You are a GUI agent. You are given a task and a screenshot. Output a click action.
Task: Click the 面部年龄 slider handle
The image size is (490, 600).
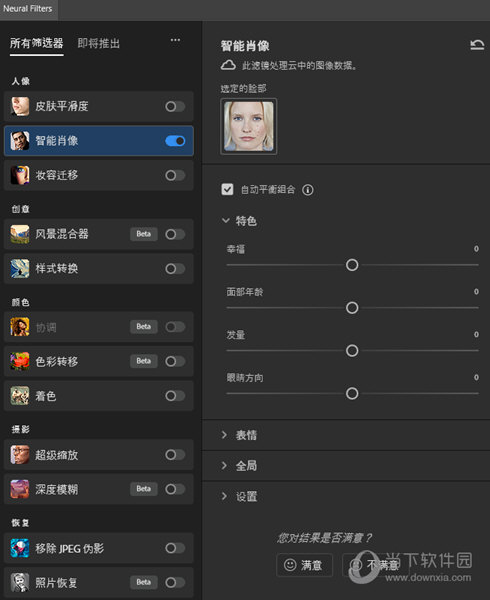coord(352,308)
